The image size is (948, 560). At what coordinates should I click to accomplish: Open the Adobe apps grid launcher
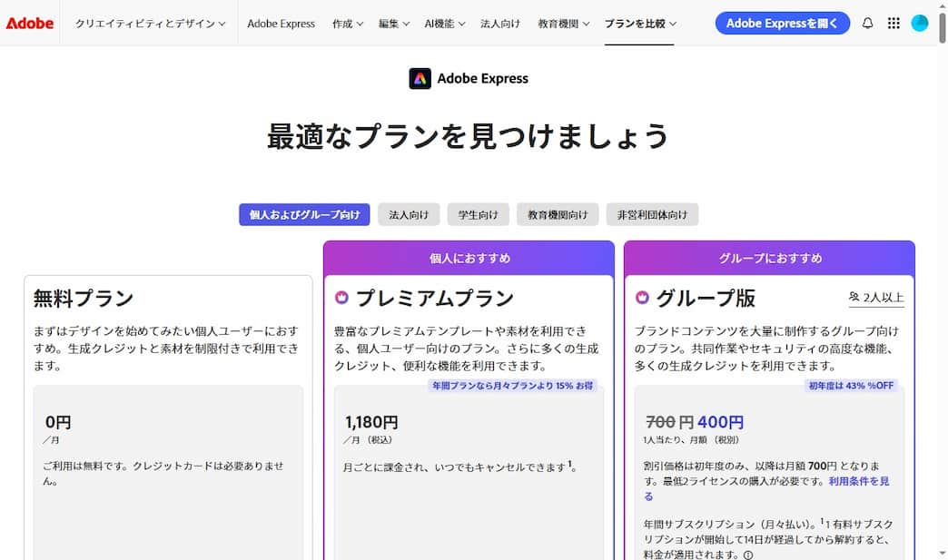click(x=893, y=23)
